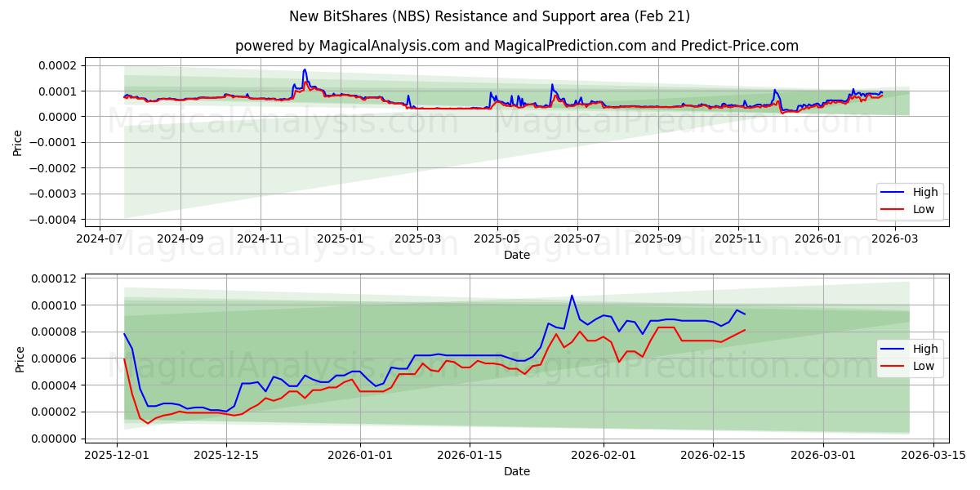Screen dimensions: 980x490
Task: Click the top chart x-axis label '2026-03'
Action: click(895, 238)
